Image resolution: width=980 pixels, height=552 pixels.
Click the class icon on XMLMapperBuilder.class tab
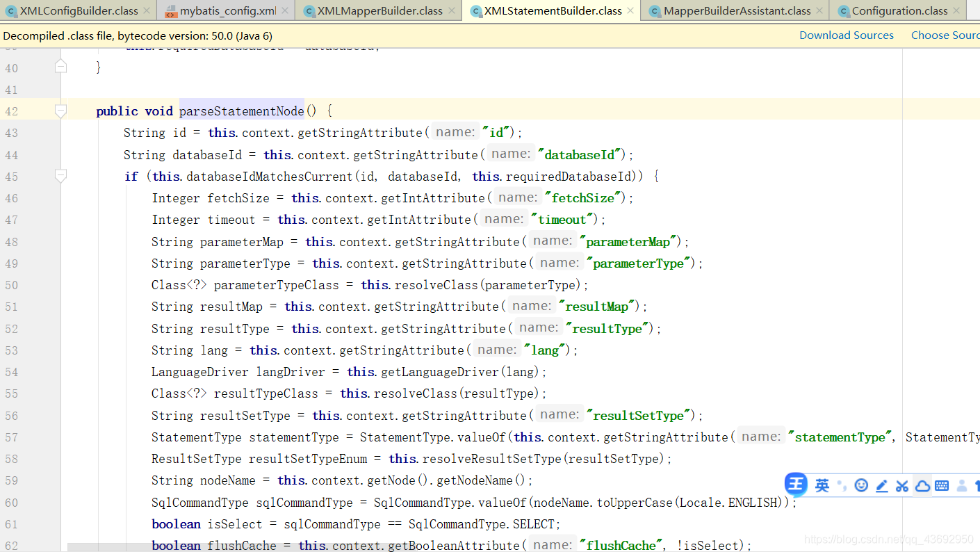[x=309, y=10]
